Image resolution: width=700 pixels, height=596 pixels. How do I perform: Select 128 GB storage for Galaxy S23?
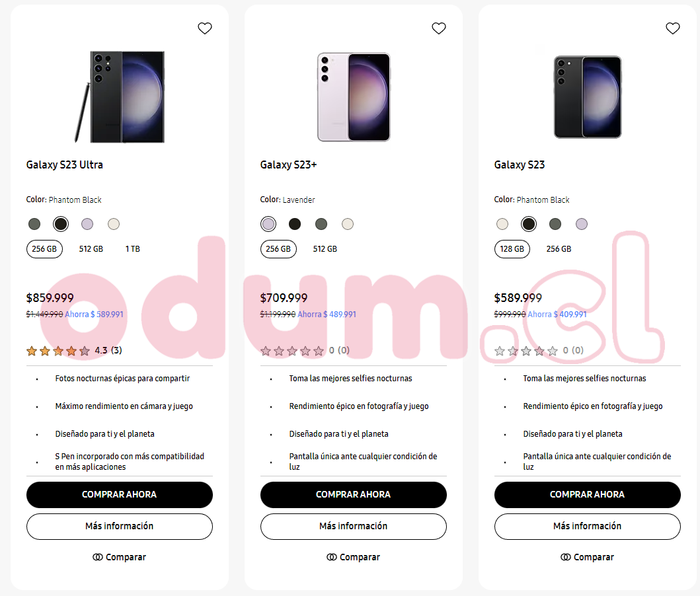click(x=512, y=249)
